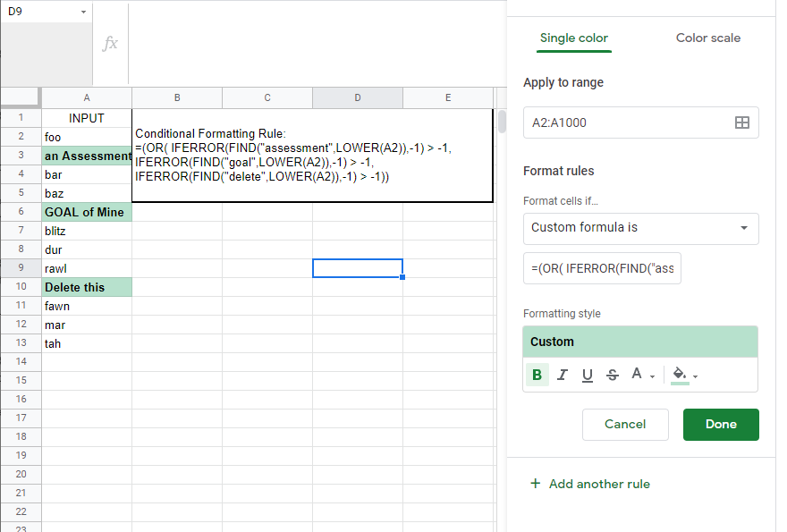Select column E header
Viewport: 787px width, 532px height.
tap(448, 97)
